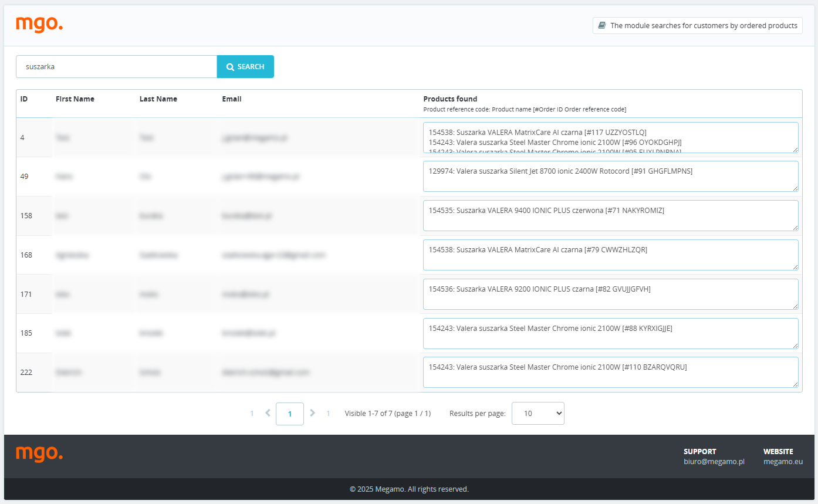The width and height of the screenshot is (818, 504).
Task: Click the products textarea for customer ID 4
Action: tap(610, 137)
